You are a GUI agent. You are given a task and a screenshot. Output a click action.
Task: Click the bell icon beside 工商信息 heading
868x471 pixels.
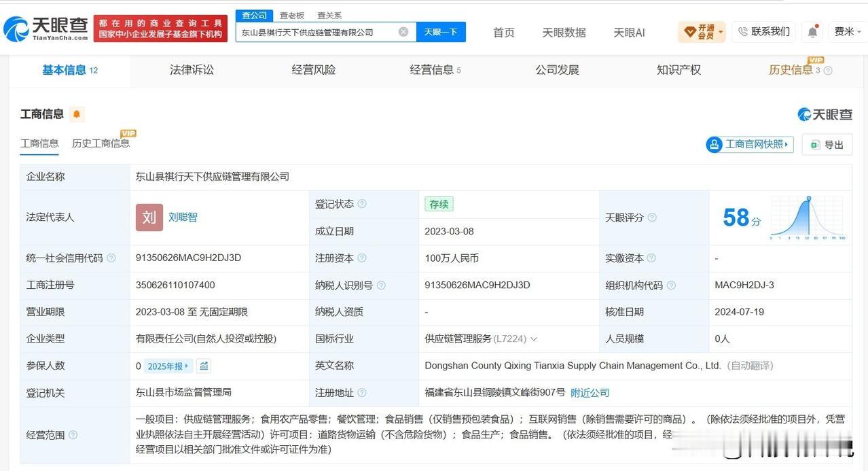(x=77, y=114)
